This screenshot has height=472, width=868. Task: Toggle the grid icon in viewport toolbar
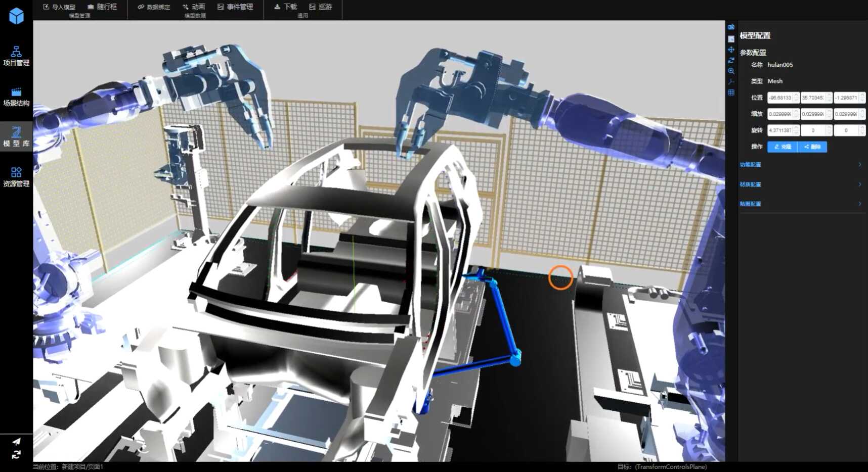coord(731,92)
